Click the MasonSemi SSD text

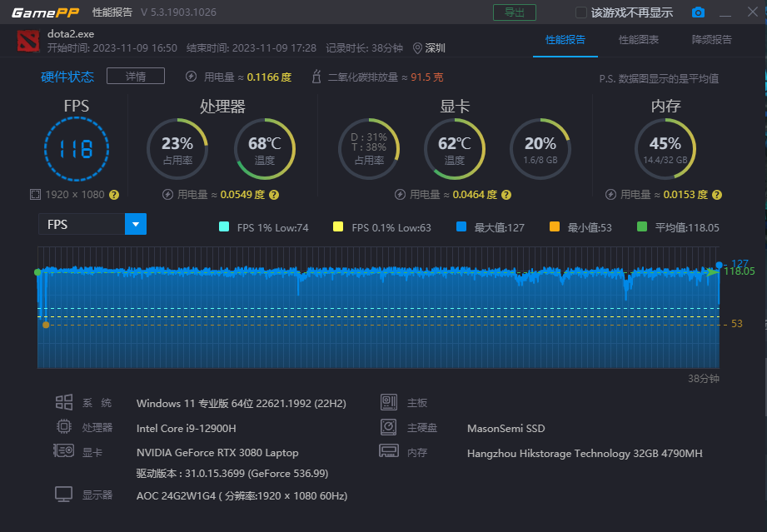click(x=506, y=428)
